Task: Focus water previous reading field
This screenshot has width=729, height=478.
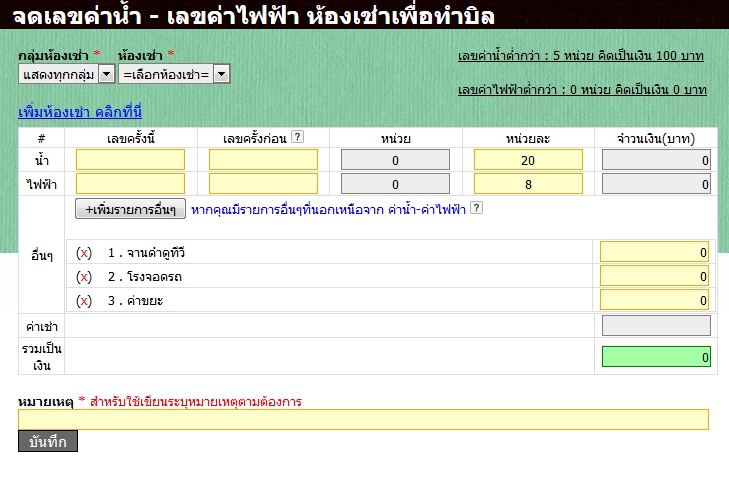Action: tap(263, 160)
